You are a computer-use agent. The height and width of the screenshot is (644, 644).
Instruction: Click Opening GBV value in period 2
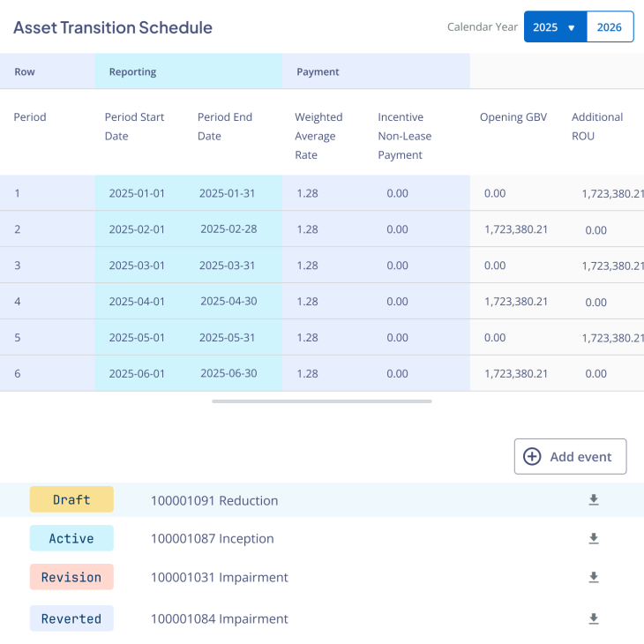point(516,229)
